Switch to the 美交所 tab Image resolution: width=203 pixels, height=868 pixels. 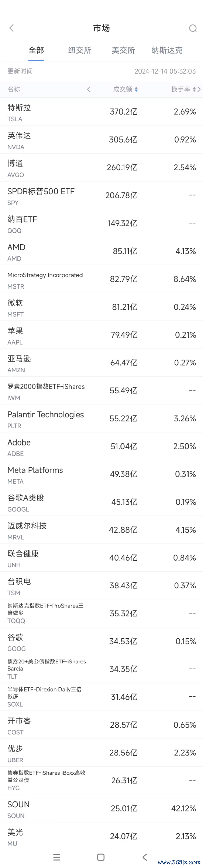(x=123, y=50)
